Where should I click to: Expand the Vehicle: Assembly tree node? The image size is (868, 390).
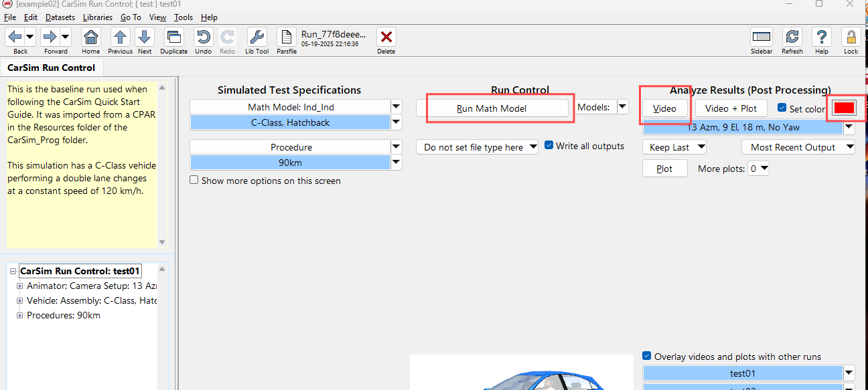[x=20, y=300]
